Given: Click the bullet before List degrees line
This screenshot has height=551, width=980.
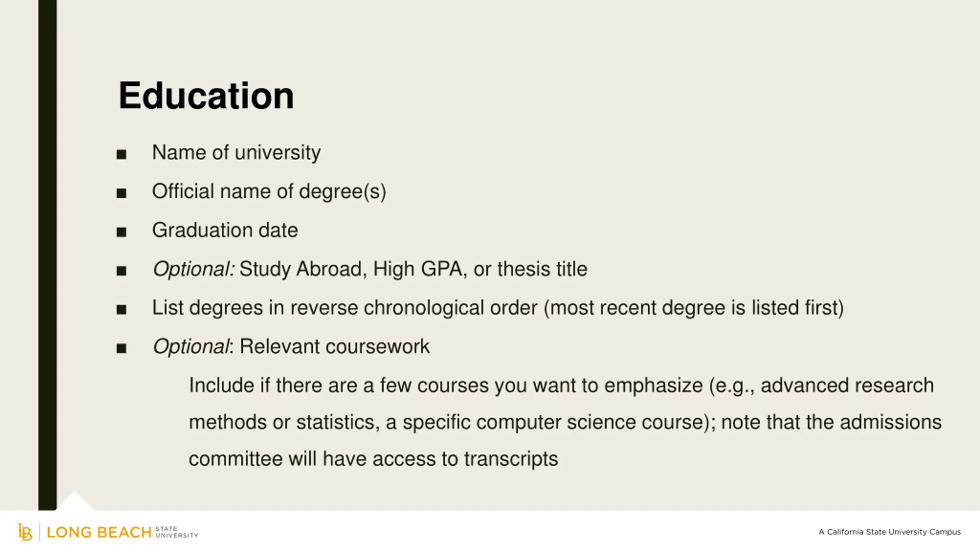Looking at the screenshot, I should tap(121, 310).
